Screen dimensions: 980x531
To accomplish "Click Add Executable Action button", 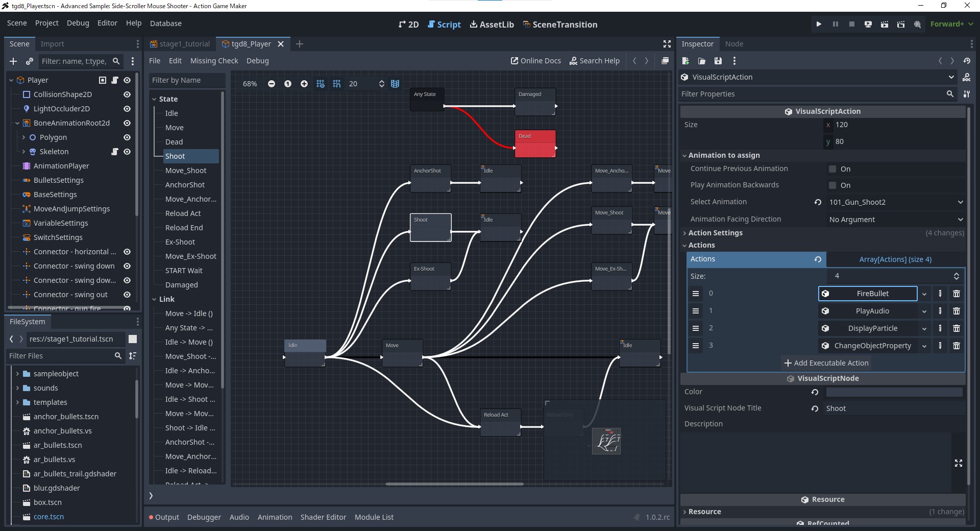I will point(826,363).
